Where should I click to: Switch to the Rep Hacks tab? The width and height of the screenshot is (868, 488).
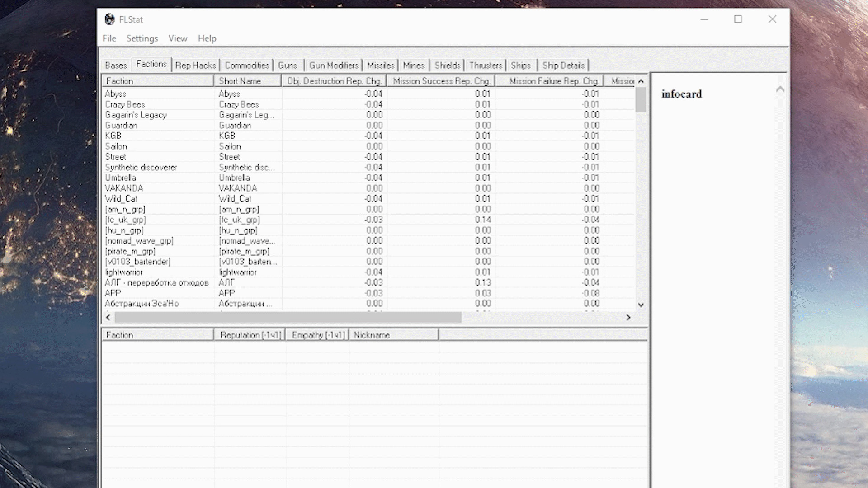195,66
